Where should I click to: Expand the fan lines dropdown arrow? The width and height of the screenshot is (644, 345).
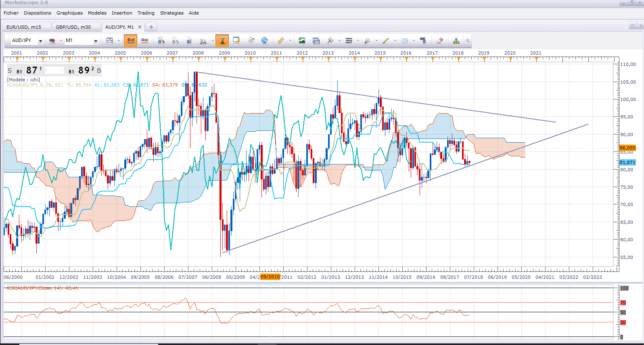pyautogui.click(x=376, y=41)
